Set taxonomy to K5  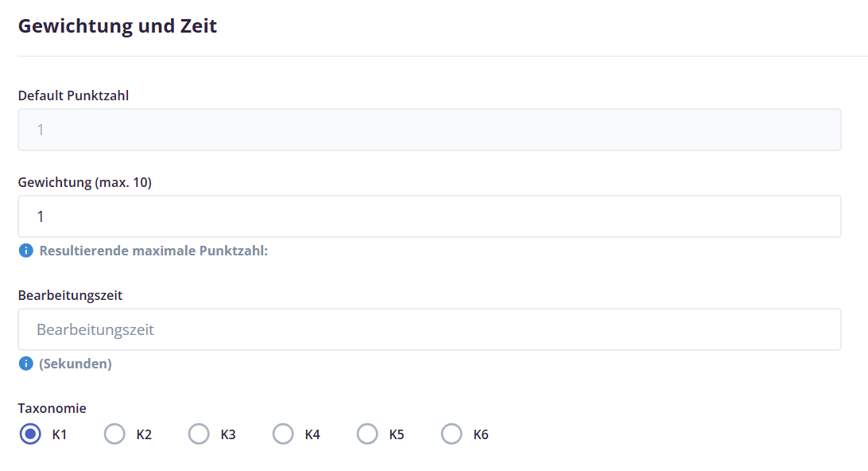click(x=367, y=434)
